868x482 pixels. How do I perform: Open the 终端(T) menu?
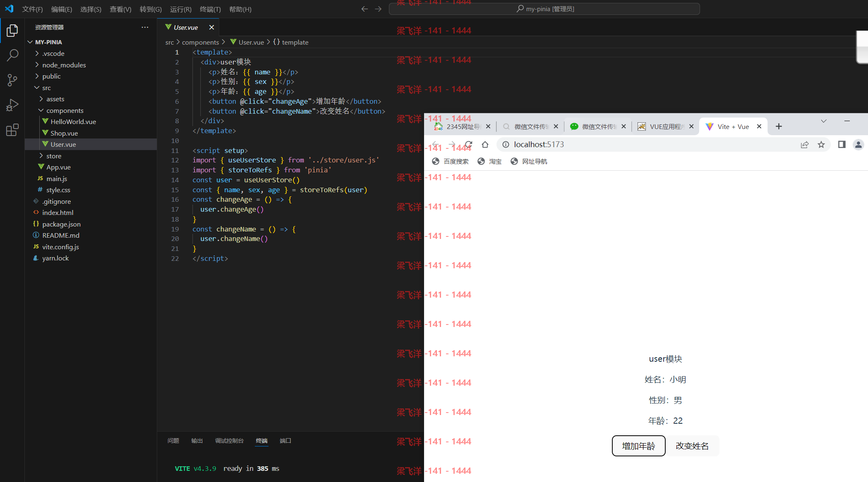[x=210, y=9]
